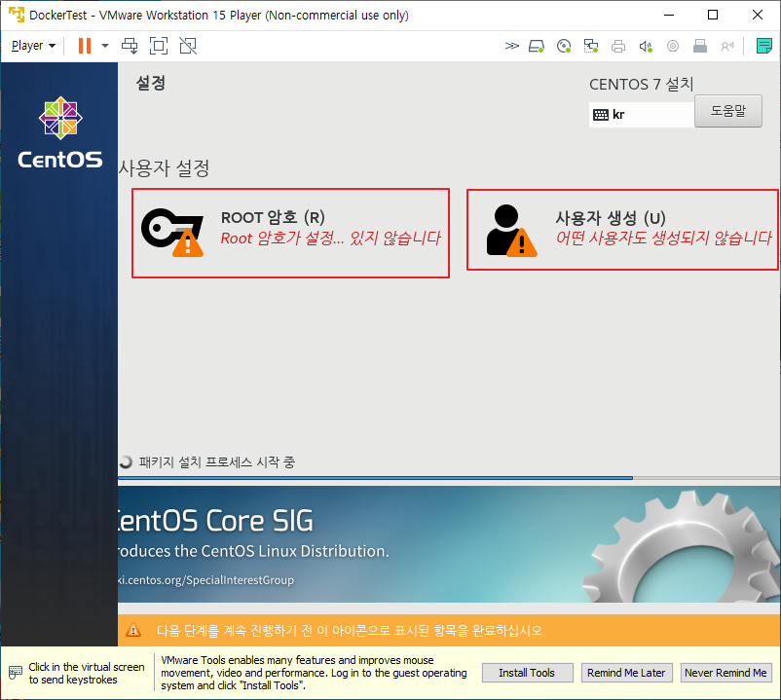Click the Install Tools button
This screenshot has width=781, height=700.
pos(527,673)
